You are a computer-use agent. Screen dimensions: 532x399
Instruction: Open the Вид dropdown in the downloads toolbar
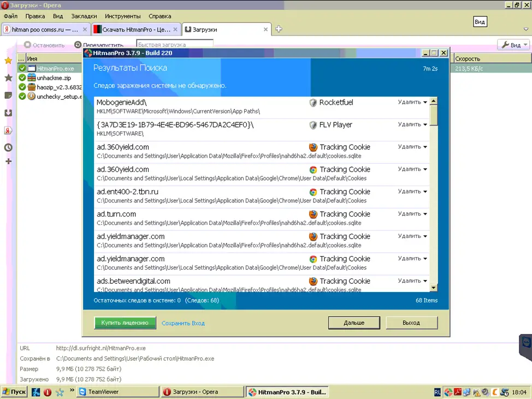point(514,45)
